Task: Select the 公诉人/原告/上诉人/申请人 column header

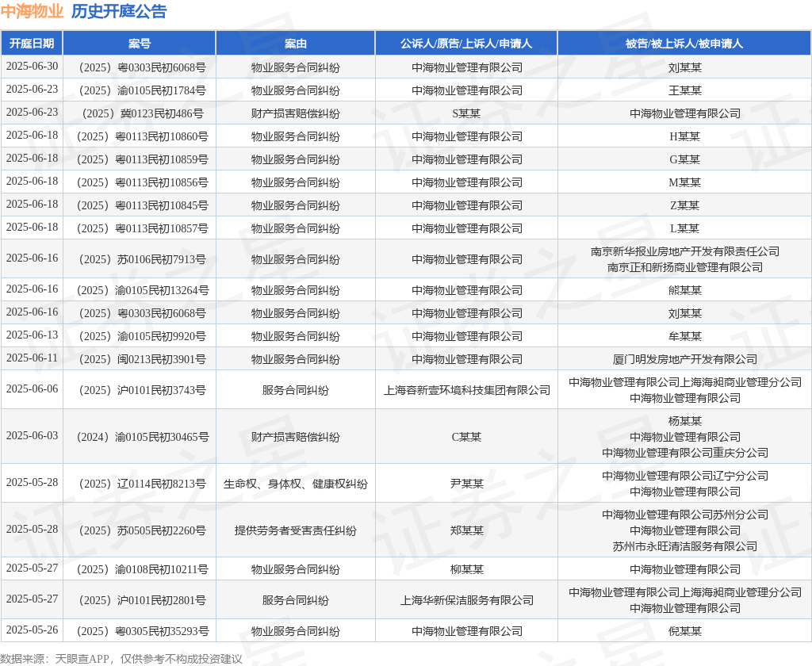Action: [x=466, y=44]
